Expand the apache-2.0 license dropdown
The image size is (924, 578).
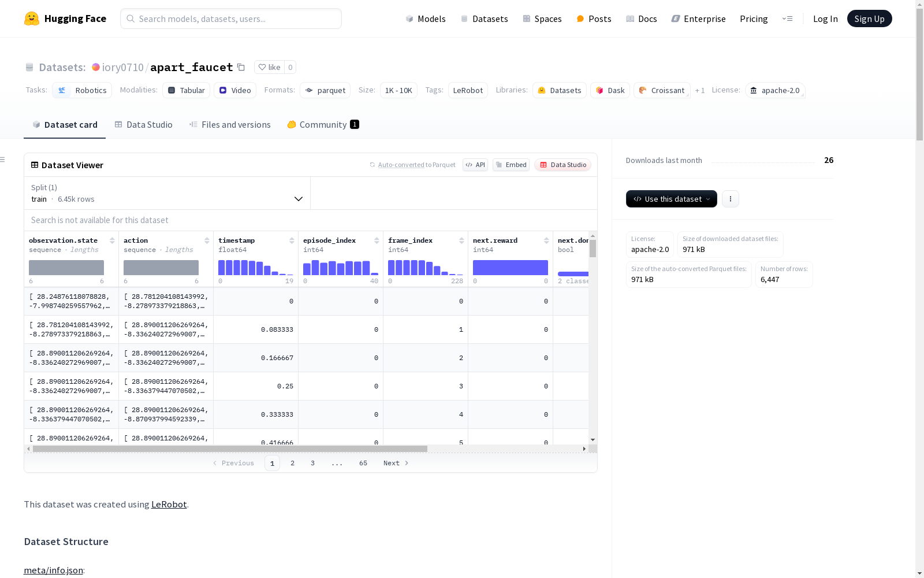click(775, 90)
